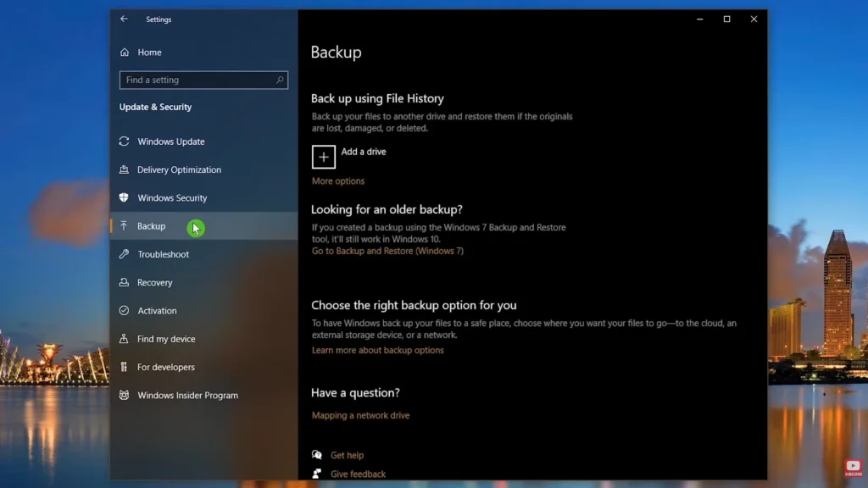Click the Settings window title text
The image size is (868, 488).
(x=159, y=19)
